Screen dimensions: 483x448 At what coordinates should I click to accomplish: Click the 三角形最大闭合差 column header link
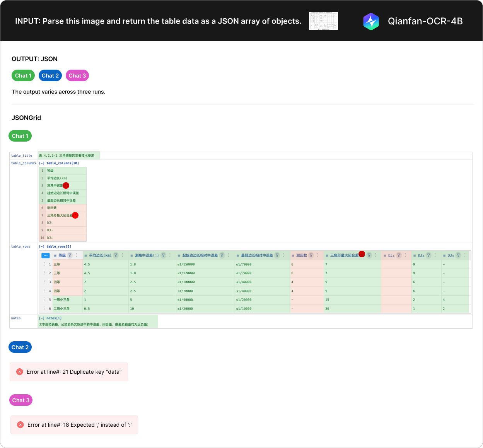click(344, 255)
